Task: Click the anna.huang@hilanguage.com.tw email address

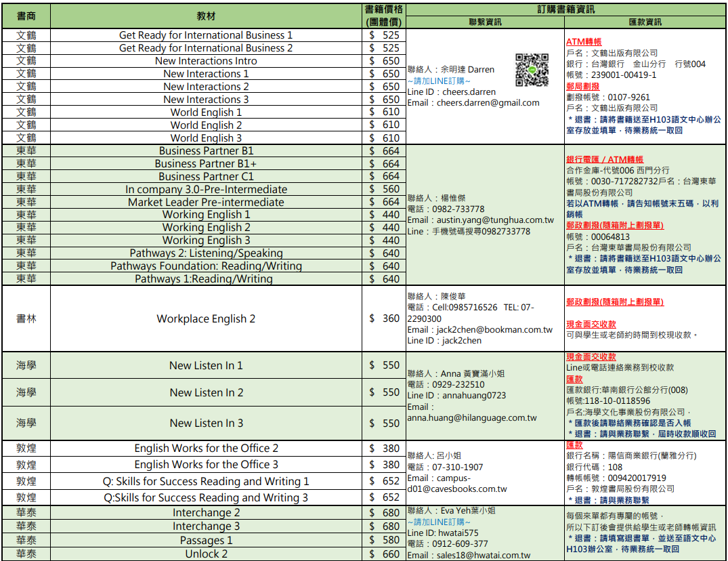Action: click(472, 418)
